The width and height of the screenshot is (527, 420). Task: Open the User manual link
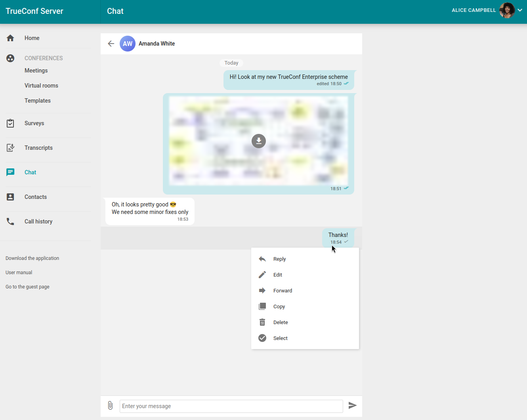click(19, 273)
